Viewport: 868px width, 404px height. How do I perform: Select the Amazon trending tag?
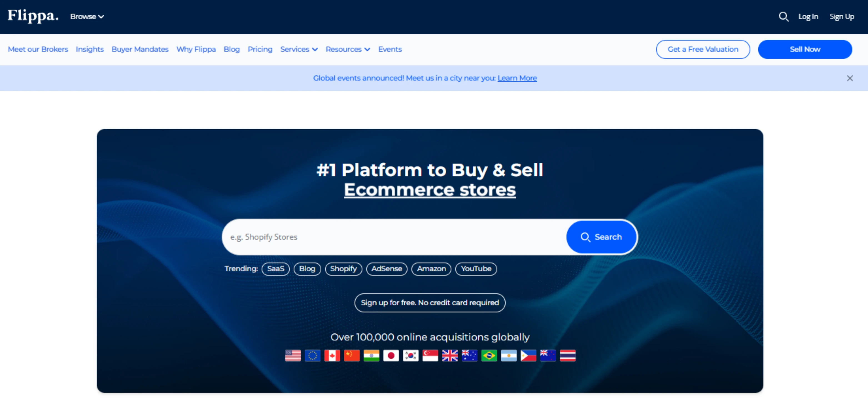tap(431, 269)
